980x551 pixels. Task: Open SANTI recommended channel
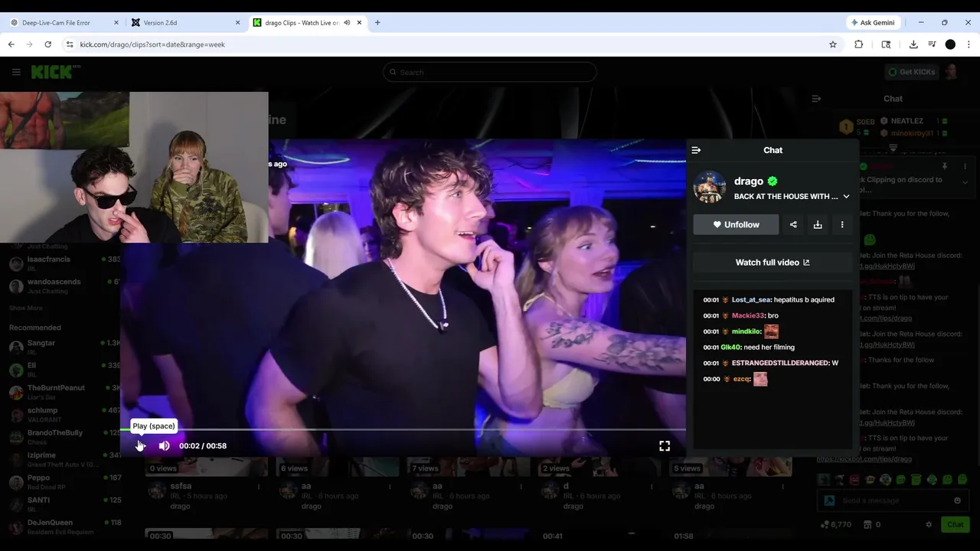click(x=65, y=504)
